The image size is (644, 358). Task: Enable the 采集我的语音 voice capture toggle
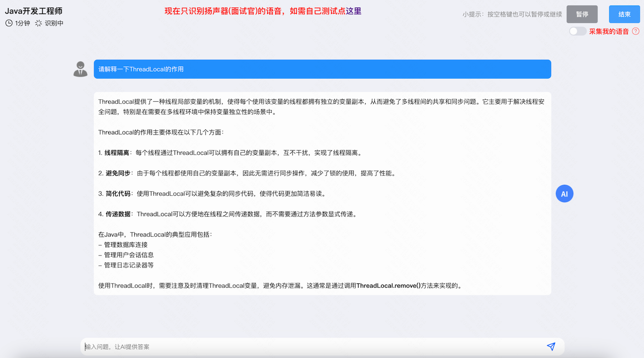(577, 31)
